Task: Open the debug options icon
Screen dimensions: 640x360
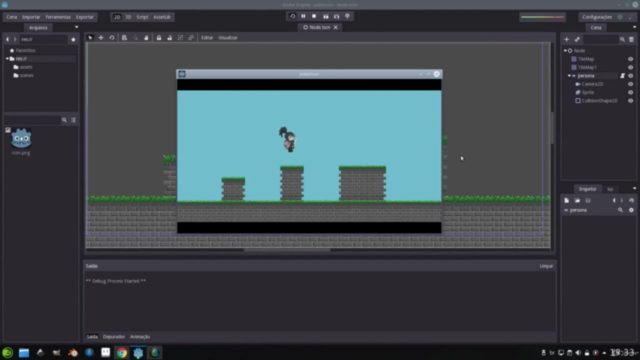Action: point(348,16)
